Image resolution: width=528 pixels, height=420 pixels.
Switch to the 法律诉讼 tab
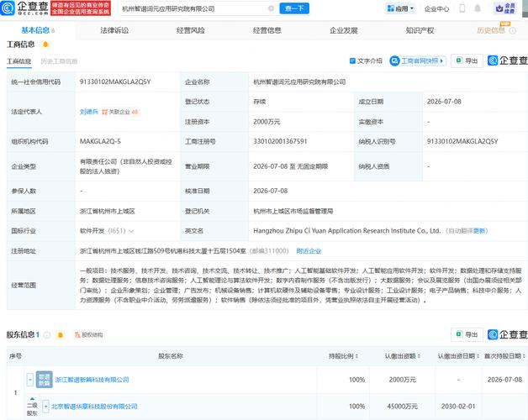pos(114,30)
